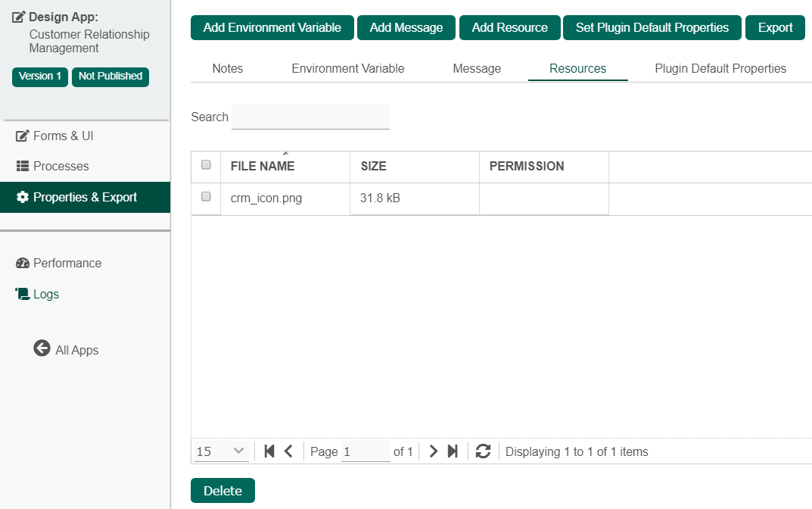Screen dimensions: 812x509
Task: Switch to the Environment Variable tab
Action: click(348, 68)
